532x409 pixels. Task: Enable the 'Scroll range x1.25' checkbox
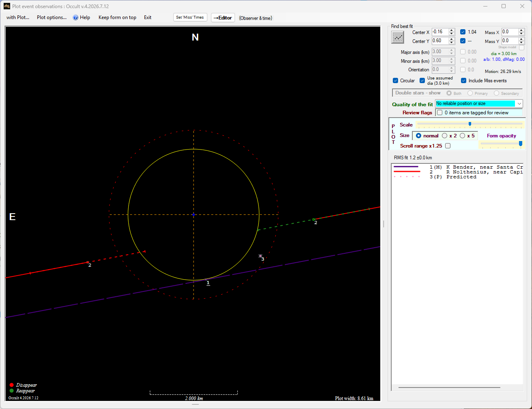tap(448, 146)
